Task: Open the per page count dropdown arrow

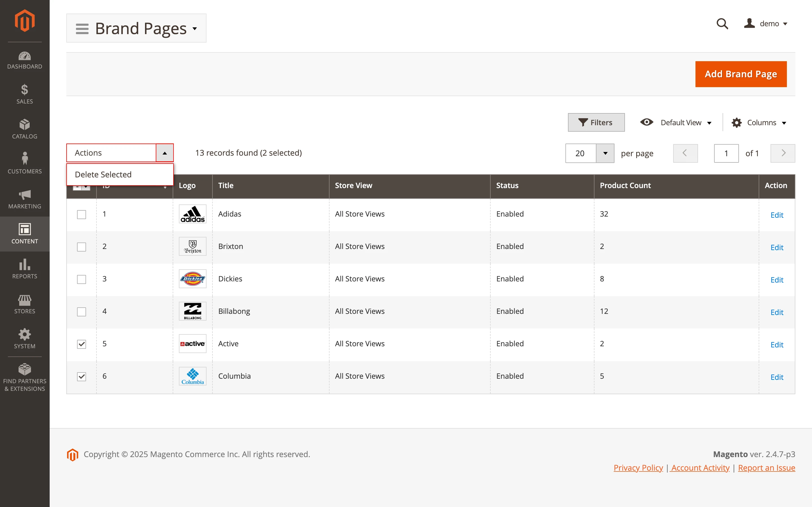Action: tap(605, 153)
